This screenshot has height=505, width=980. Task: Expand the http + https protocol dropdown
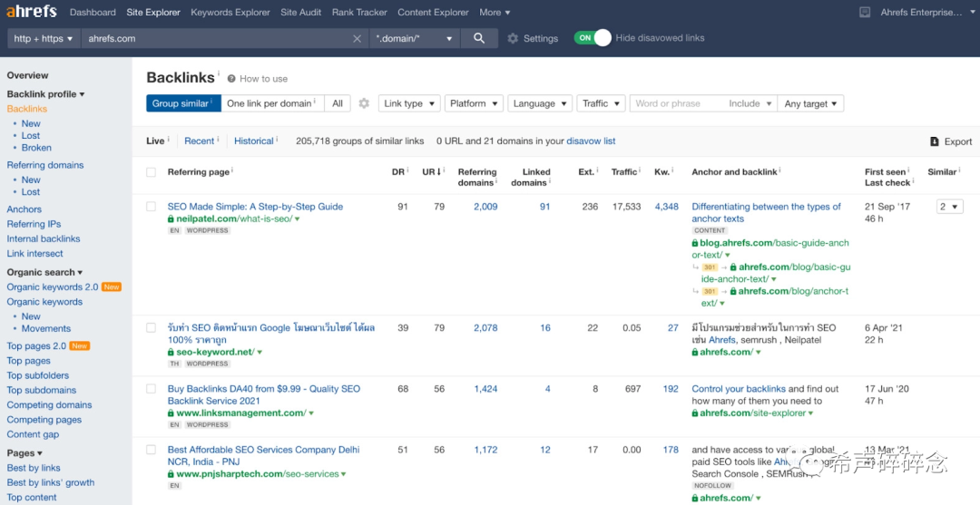[44, 39]
